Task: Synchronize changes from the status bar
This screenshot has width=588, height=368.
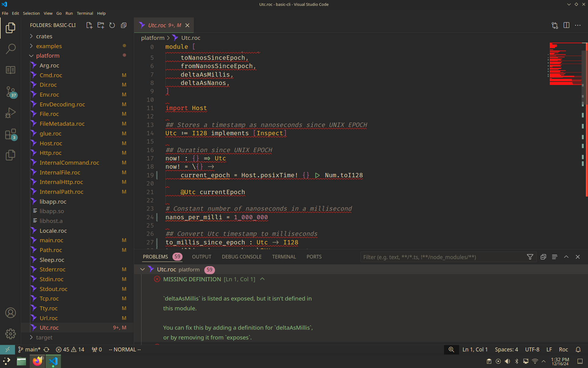Action: click(x=47, y=349)
